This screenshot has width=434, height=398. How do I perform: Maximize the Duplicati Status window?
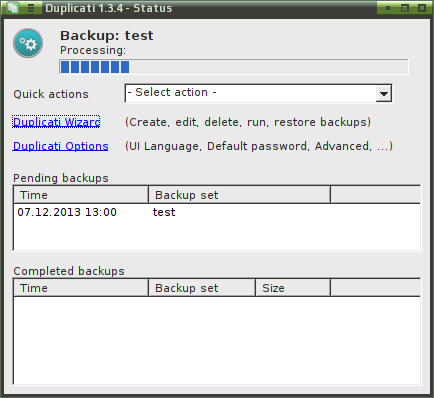coord(422,8)
